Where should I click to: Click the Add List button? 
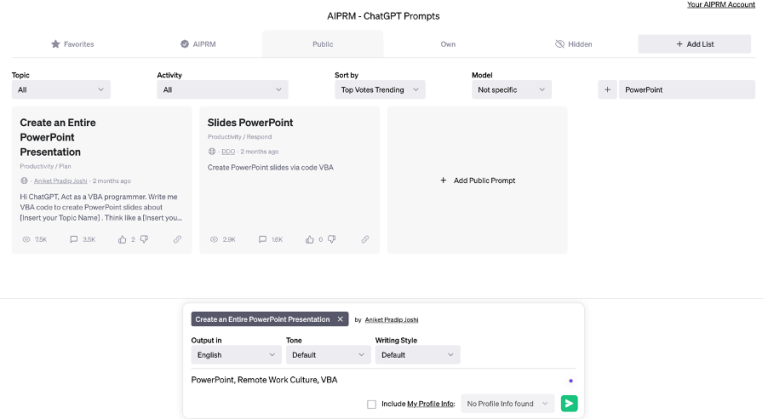(694, 44)
